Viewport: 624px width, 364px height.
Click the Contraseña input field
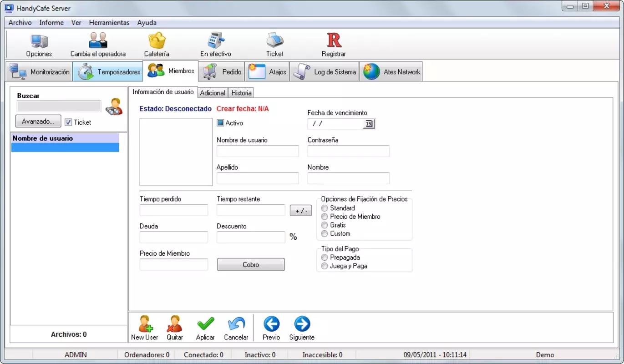pos(349,151)
